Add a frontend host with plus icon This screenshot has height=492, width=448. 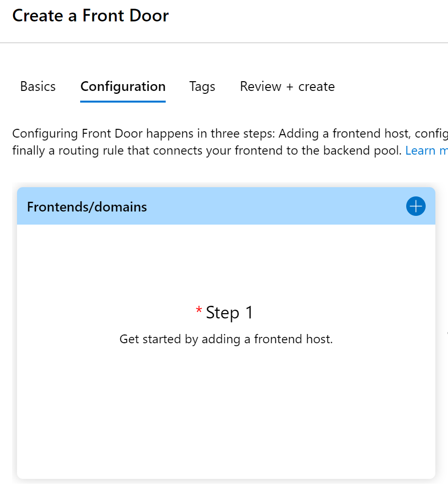[415, 206]
